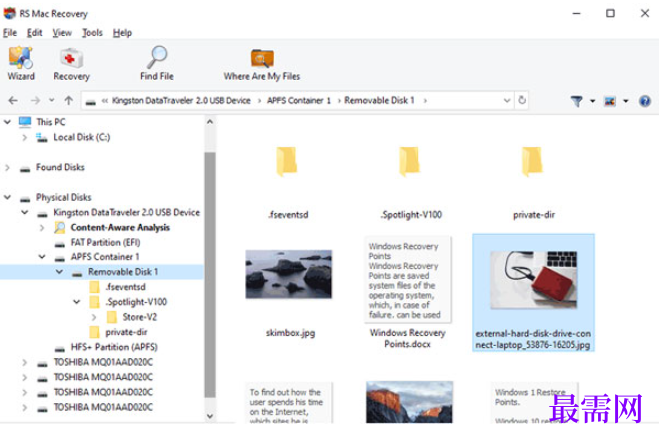Image resolution: width=661 pixels, height=440 pixels.
Task: Open the private-dir folder in file pane
Action: (x=532, y=161)
